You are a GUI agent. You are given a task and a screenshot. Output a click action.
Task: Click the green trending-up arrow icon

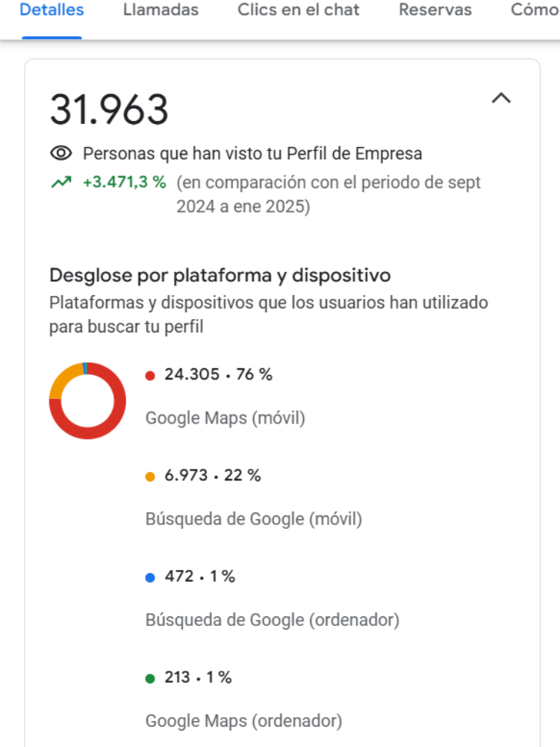click(x=60, y=182)
